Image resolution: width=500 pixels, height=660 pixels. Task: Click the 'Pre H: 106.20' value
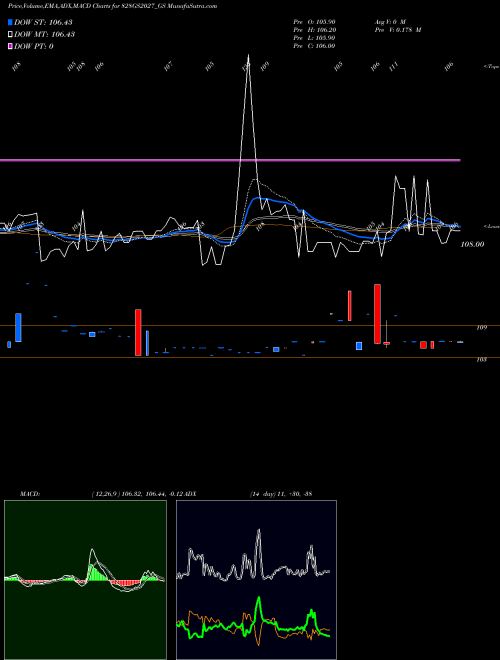click(x=314, y=30)
